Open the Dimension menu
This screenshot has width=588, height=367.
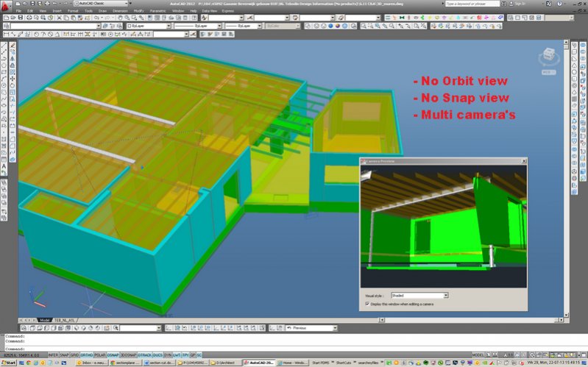[x=121, y=11]
